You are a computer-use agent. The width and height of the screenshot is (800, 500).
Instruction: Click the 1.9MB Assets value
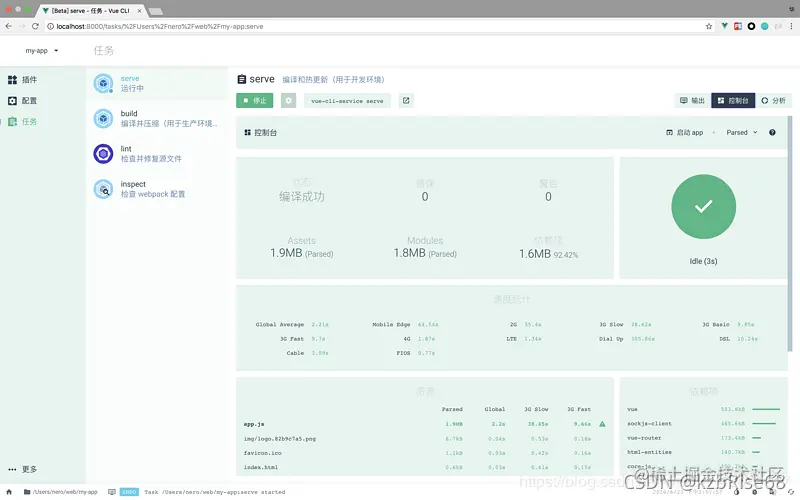[302, 253]
